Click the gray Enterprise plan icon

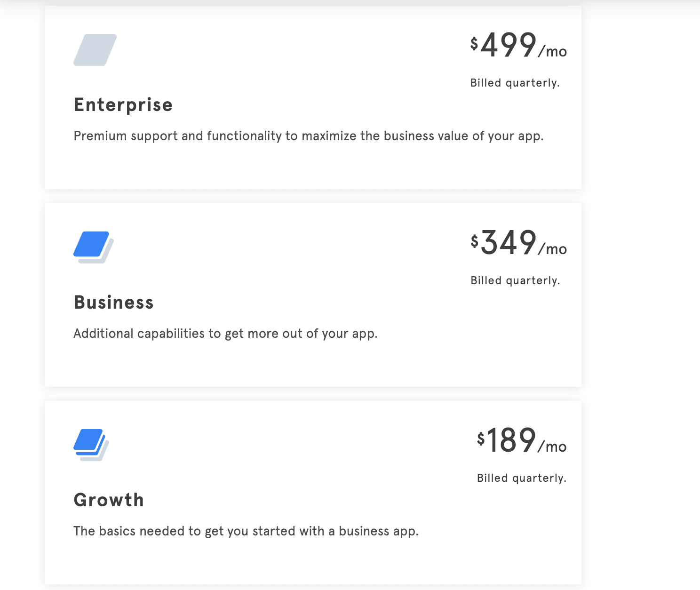[95, 50]
